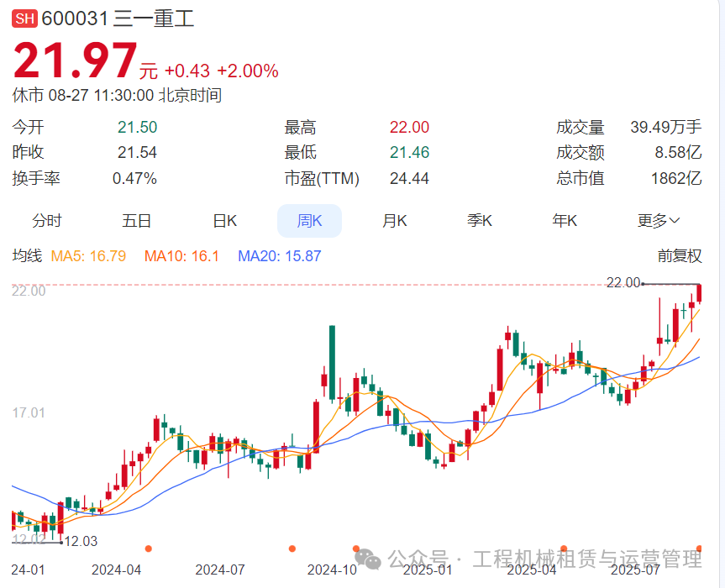Click the 2024-07 date axis label
The height and width of the screenshot is (588, 725).
219,570
